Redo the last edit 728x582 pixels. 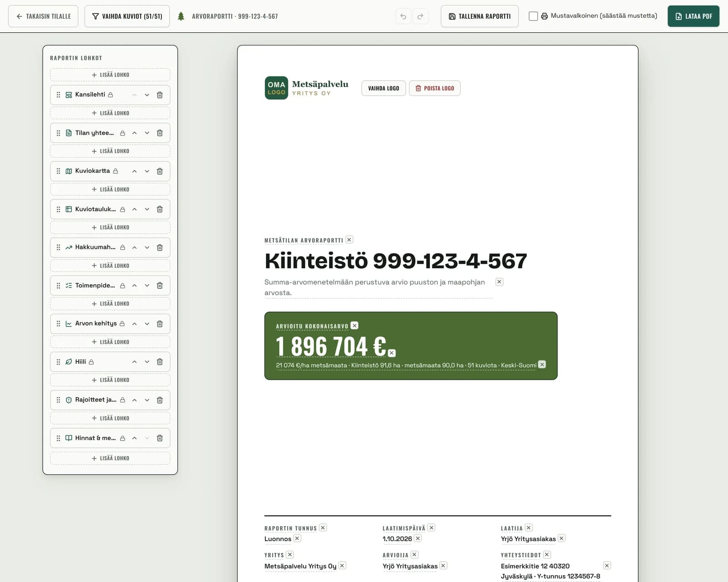click(420, 16)
